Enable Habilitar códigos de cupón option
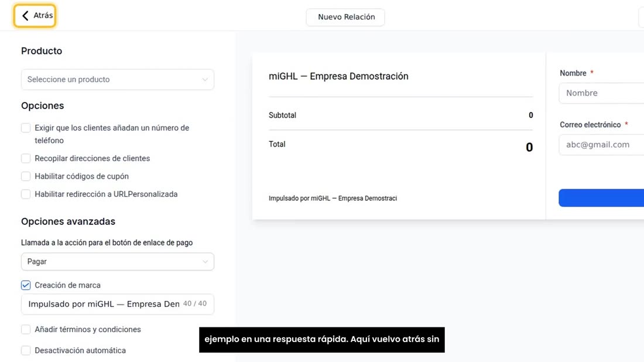This screenshot has width=644, height=362. click(26, 176)
